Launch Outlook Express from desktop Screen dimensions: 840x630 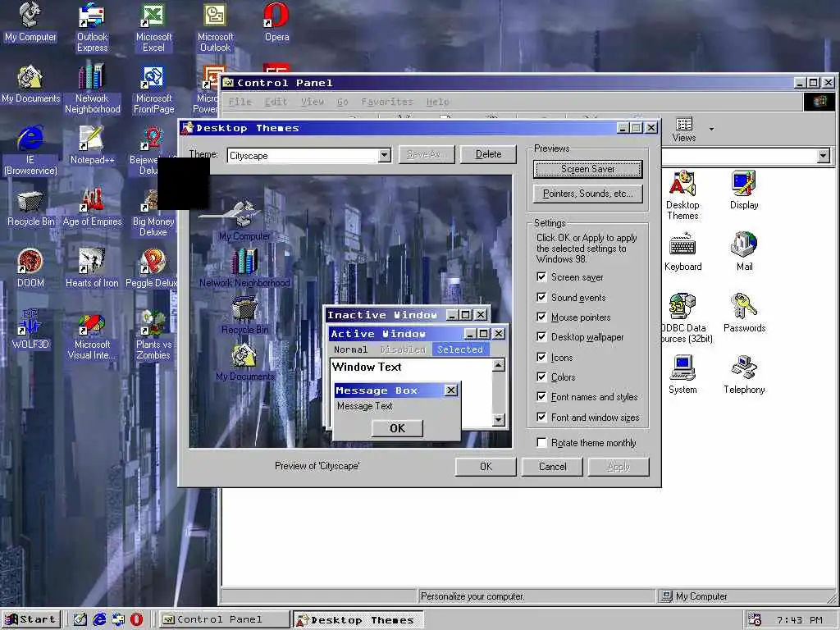92,27
